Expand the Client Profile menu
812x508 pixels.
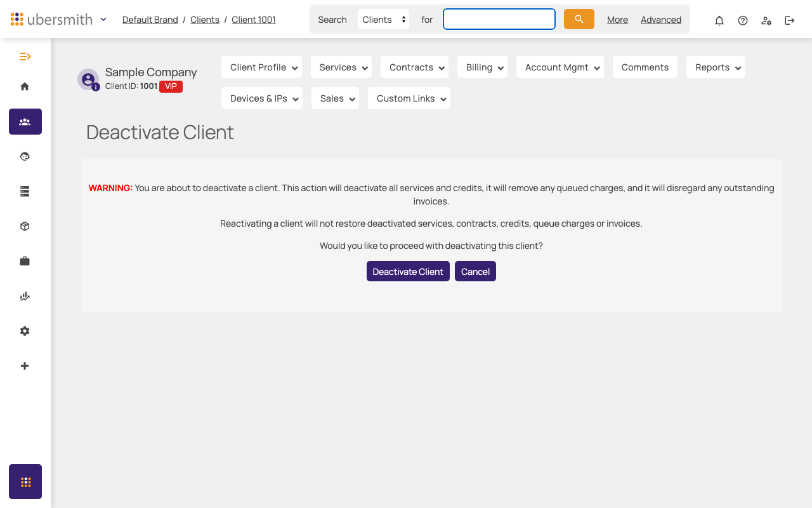coord(261,67)
